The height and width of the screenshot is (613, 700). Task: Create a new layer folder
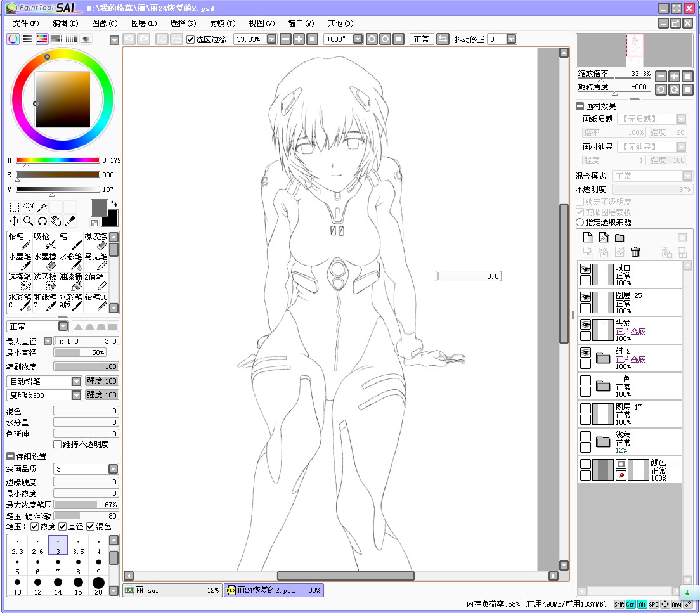click(619, 238)
